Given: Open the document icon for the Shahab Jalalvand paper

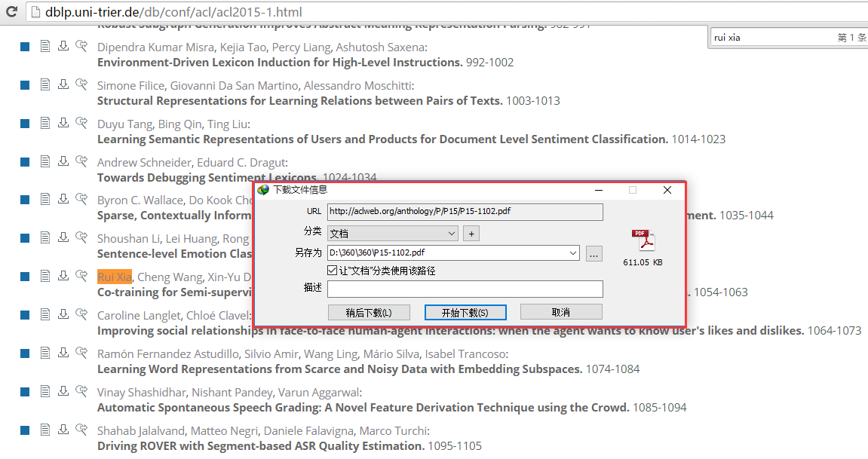Looking at the screenshot, I should click(45, 430).
